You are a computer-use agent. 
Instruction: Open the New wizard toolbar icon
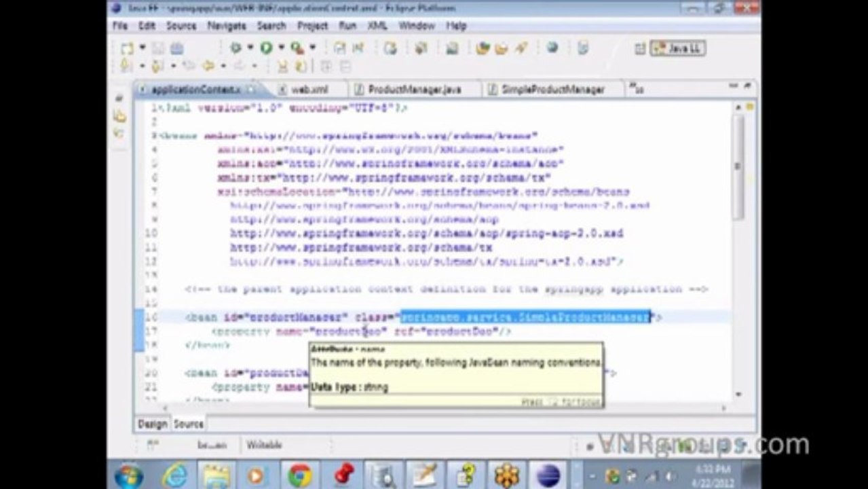(126, 48)
